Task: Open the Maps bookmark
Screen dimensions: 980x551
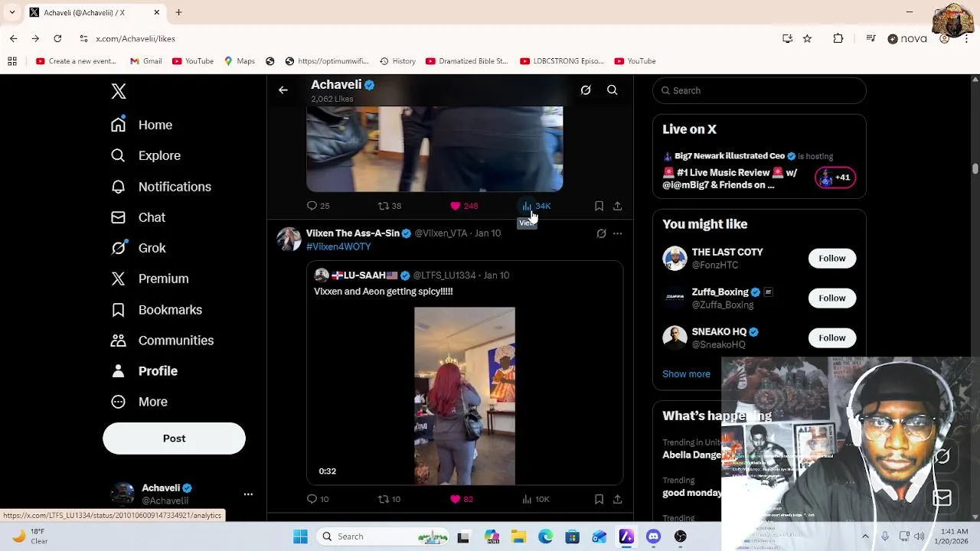Action: pyautogui.click(x=240, y=61)
